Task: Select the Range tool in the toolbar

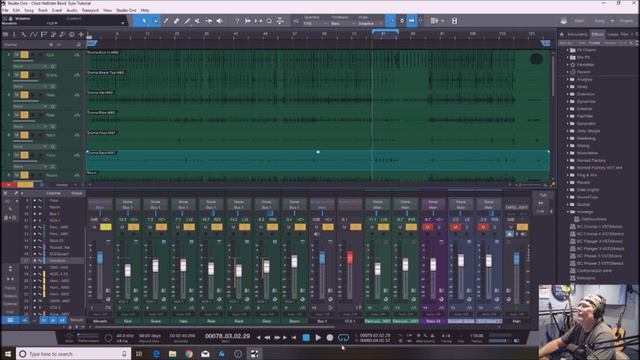Action: point(156,20)
